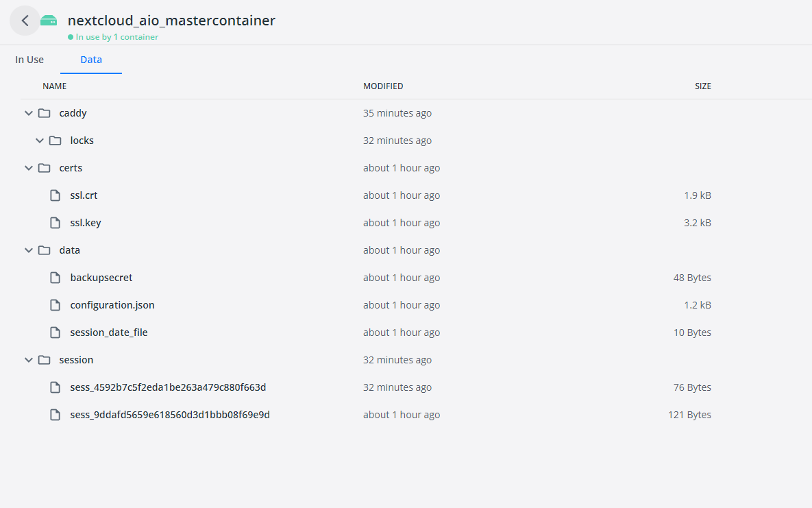Click the nextcloud_aio_mastercontainer title

point(171,21)
